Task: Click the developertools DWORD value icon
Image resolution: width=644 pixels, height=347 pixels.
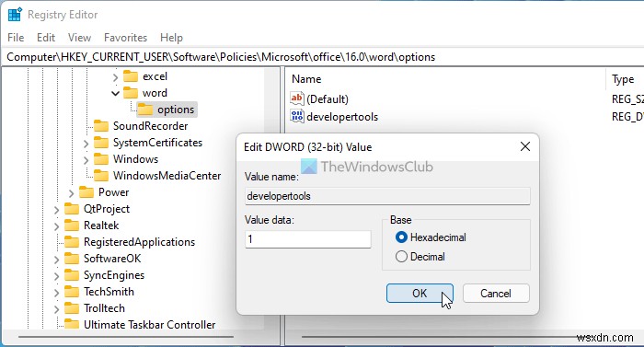Action: tap(296, 116)
